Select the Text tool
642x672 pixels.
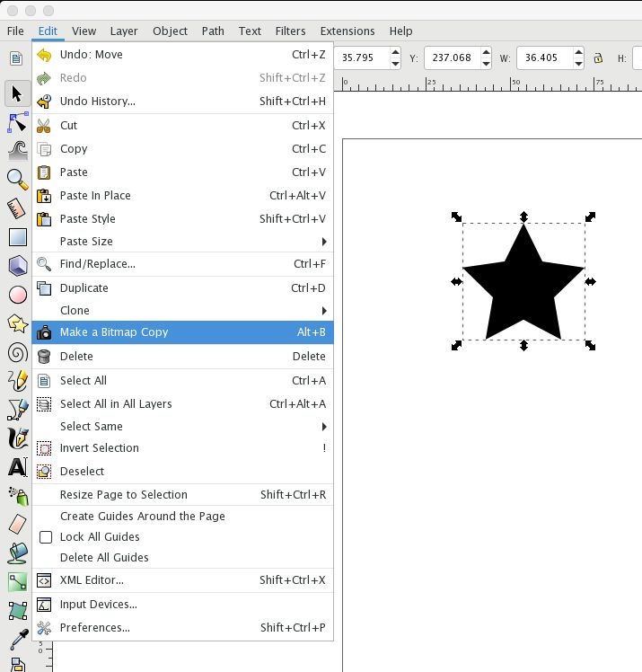point(17,467)
